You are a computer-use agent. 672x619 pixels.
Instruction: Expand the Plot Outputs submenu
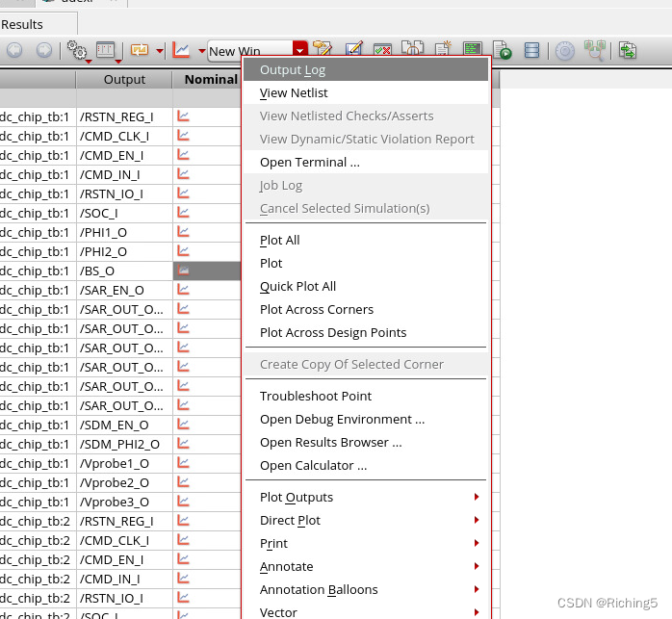coord(366,498)
